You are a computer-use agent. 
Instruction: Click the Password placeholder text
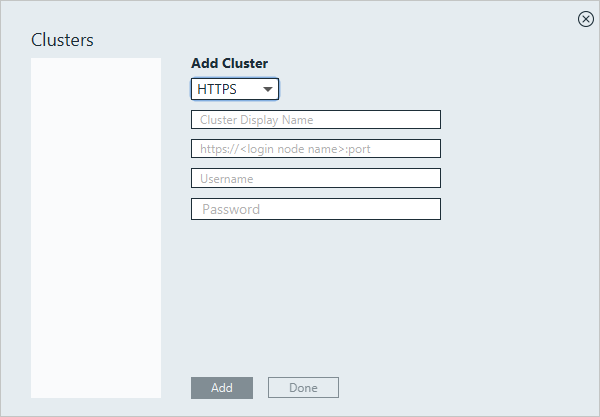point(231,209)
